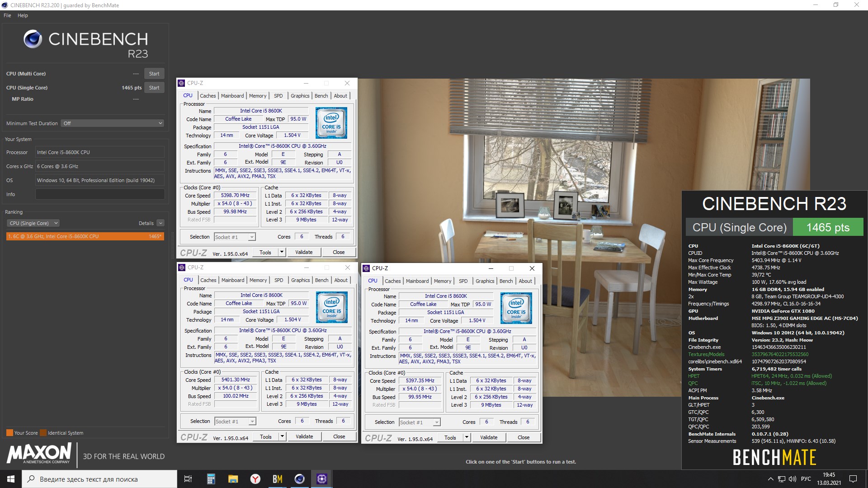Start the CPU (Multi Core) test
This screenshot has width=868, height=488.
[x=154, y=74]
